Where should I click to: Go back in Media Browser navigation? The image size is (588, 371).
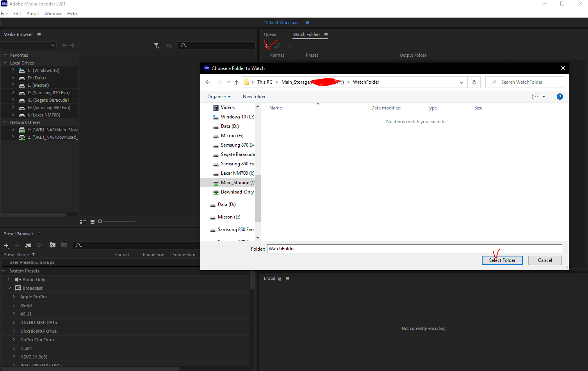(64, 45)
